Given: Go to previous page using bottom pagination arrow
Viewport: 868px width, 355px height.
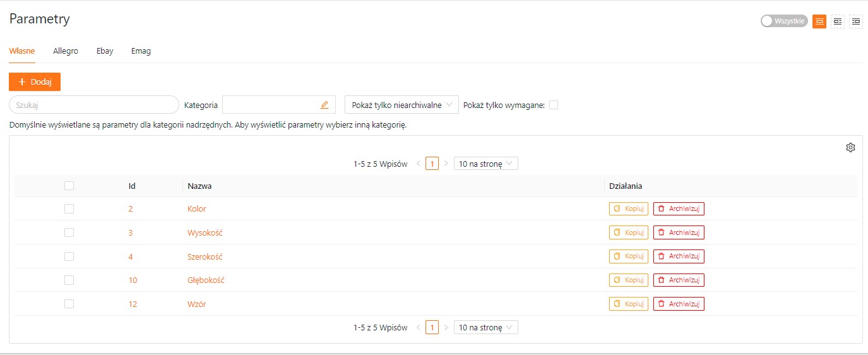Looking at the screenshot, I should (x=418, y=328).
